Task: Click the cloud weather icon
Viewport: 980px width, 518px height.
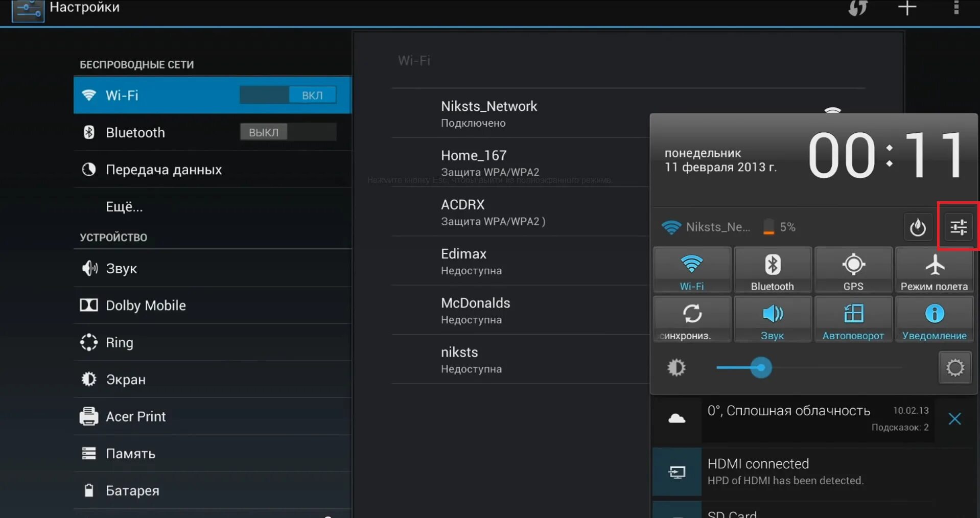Action: (677, 419)
